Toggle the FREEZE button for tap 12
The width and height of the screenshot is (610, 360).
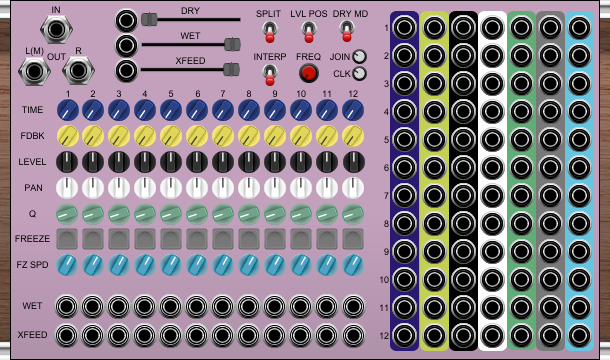[x=353, y=239]
